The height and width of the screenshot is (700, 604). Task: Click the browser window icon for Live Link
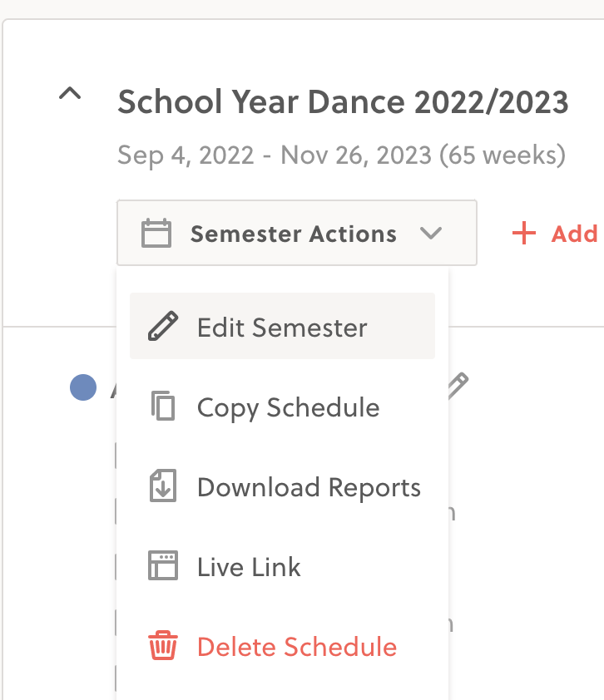162,566
